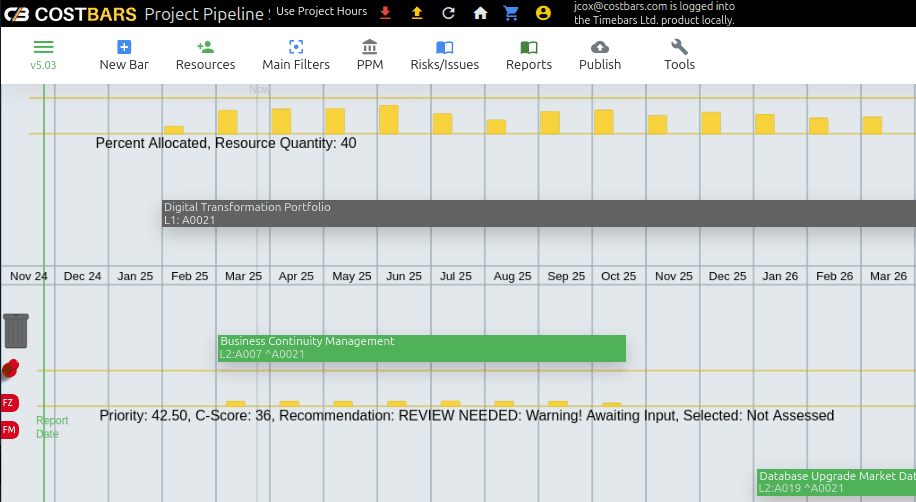The image size is (916, 502).
Task: Open the user account icon
Action: tap(543, 13)
